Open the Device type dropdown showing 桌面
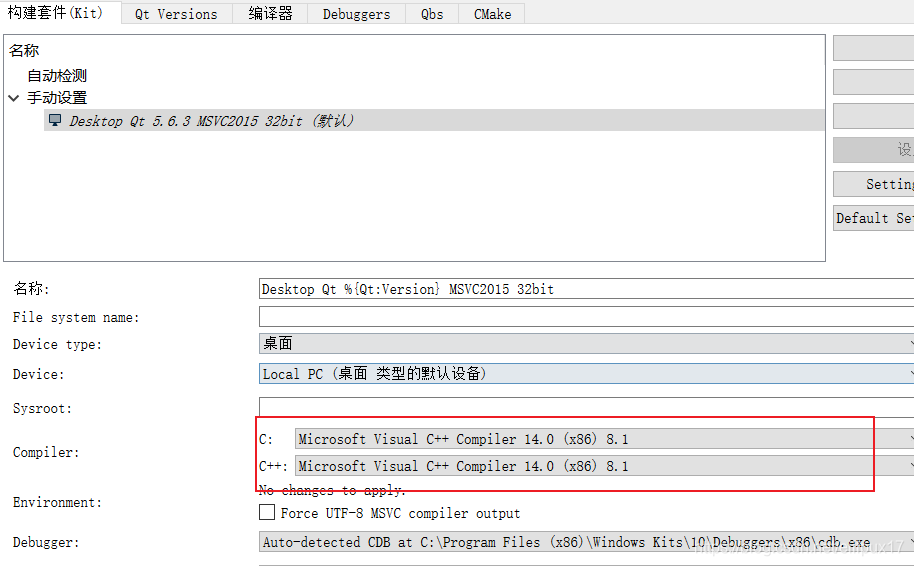The width and height of the screenshot is (914, 566). tap(586, 343)
